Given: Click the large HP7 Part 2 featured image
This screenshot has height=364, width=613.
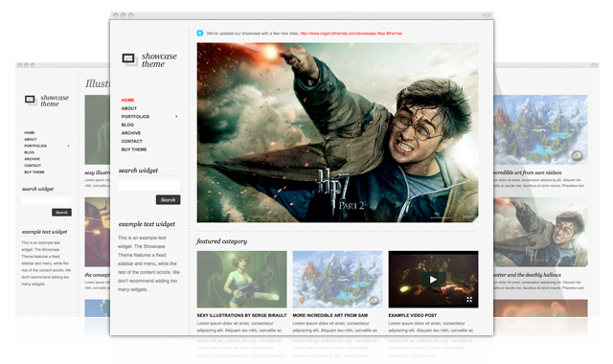Looking at the screenshot, I should pos(337,132).
